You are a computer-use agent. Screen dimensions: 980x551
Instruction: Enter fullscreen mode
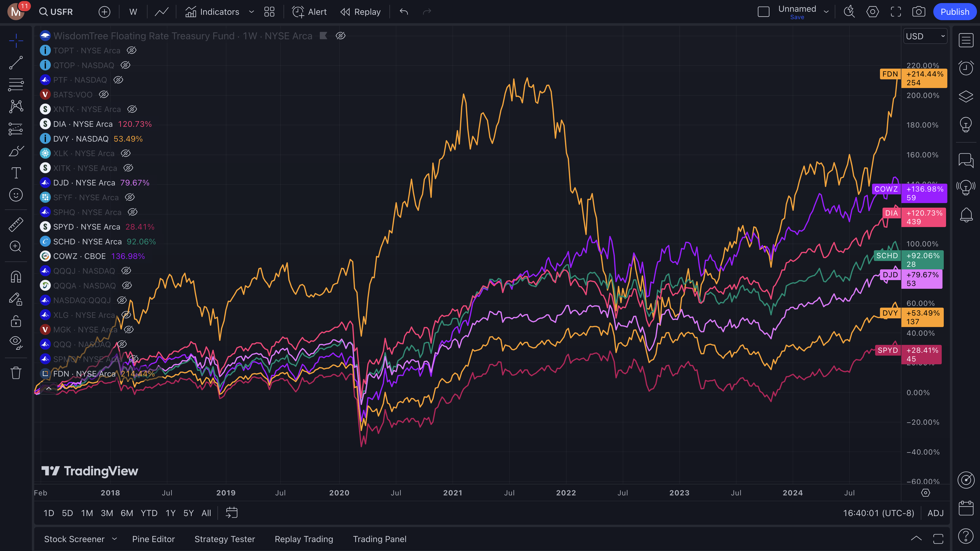point(896,12)
